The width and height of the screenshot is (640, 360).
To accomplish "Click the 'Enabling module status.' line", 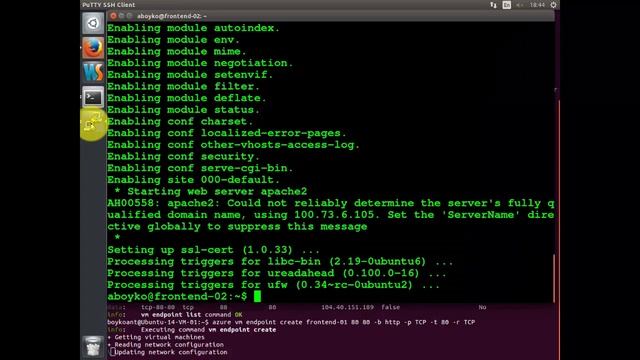I will 183,110.
